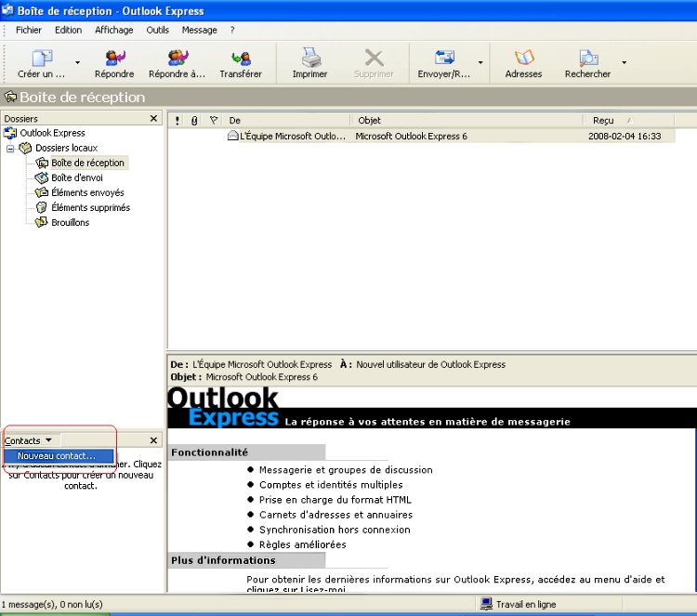
Task: Click the Répondre toolbar icon
Action: click(114, 59)
